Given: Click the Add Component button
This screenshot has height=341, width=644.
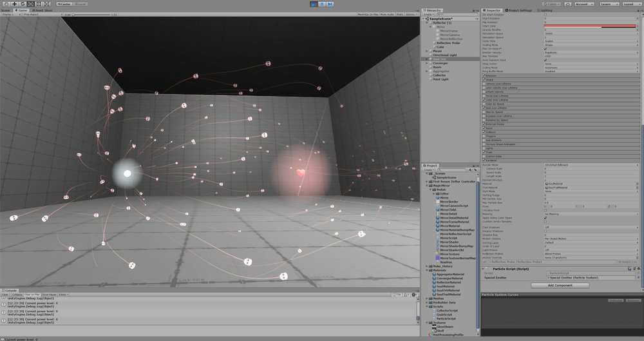Looking at the screenshot, I should click(560, 285).
